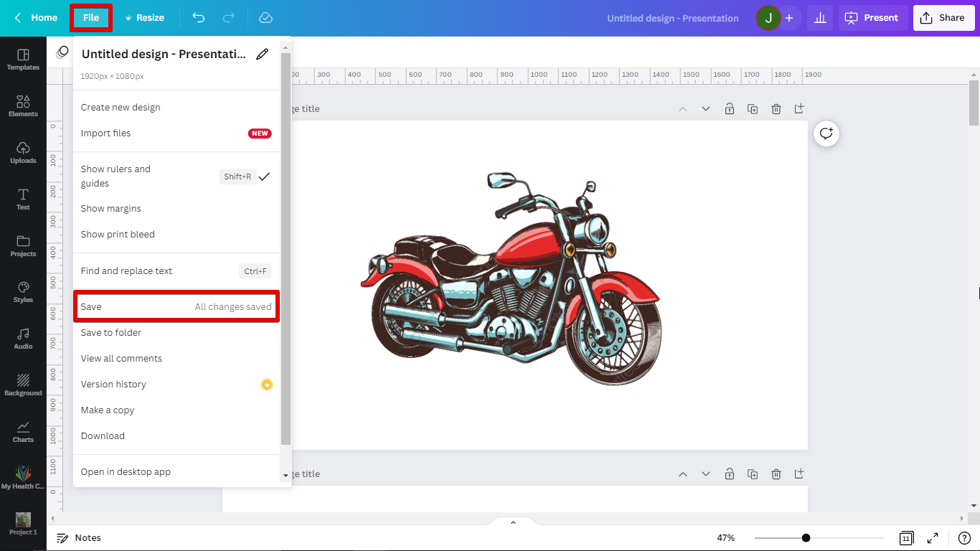Screen dimensions: 980x551
Task: Lock the first page
Action: 729,109
